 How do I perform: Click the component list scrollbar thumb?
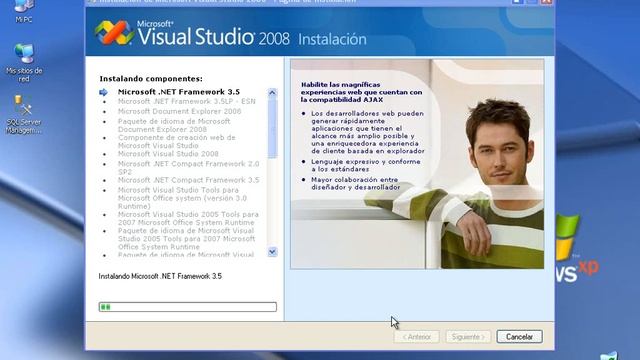(x=272, y=128)
